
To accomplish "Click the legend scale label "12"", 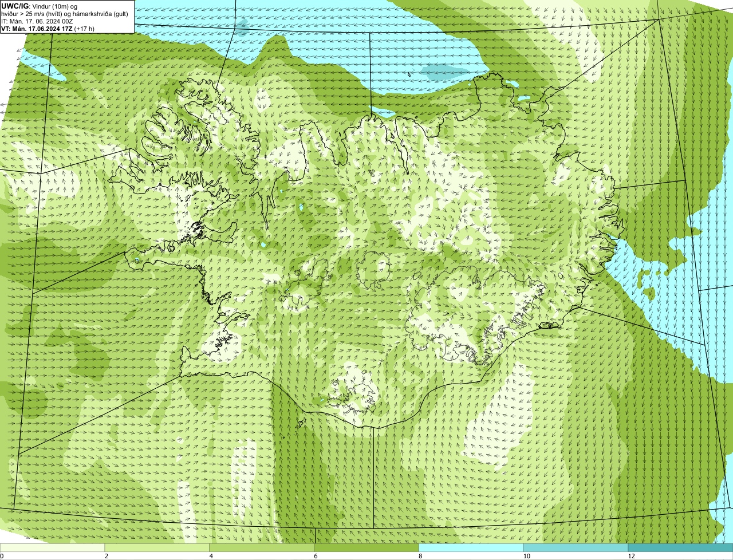I will [x=631, y=556].
